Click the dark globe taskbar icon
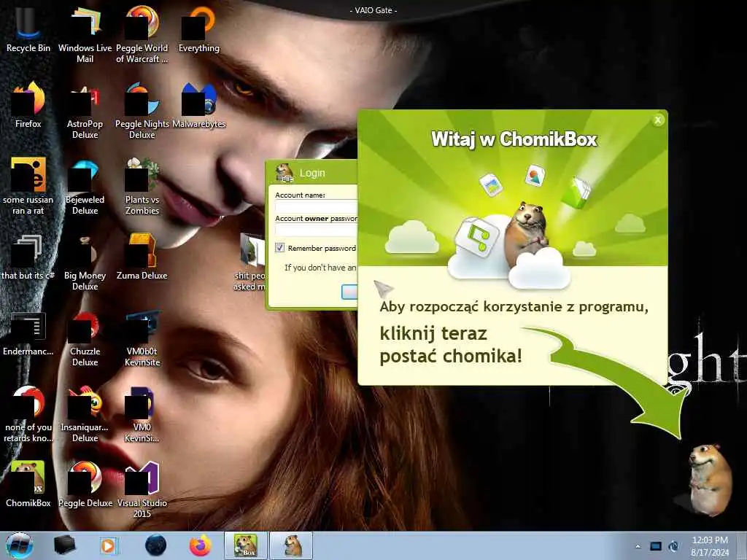The width and height of the screenshot is (747, 560). 156,545
